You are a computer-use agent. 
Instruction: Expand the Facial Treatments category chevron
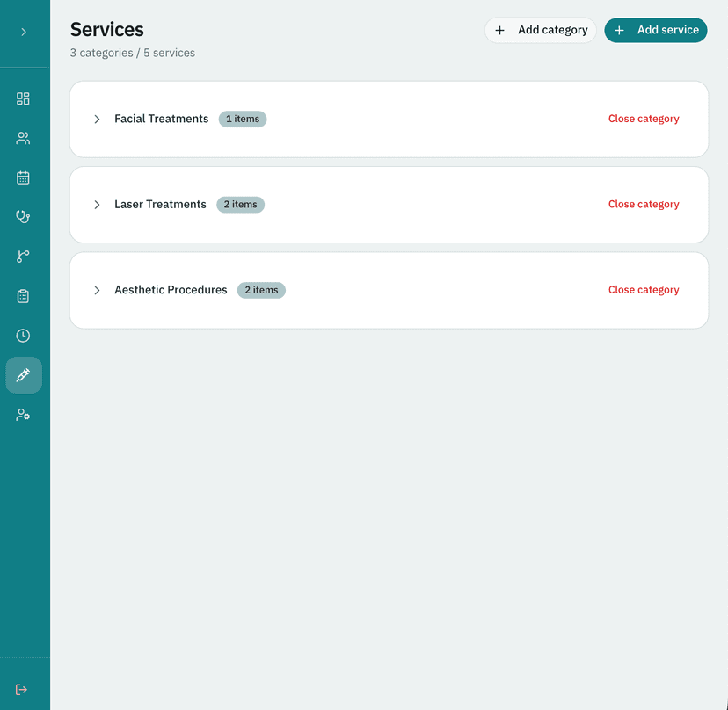pos(97,120)
